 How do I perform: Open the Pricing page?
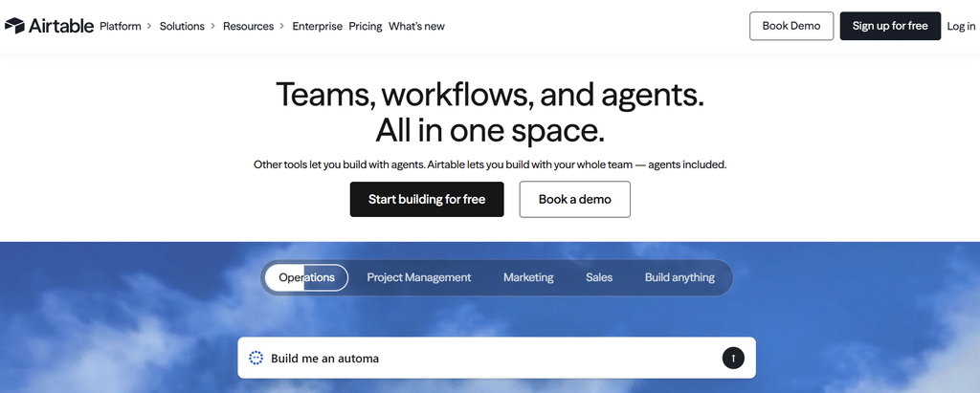[366, 26]
